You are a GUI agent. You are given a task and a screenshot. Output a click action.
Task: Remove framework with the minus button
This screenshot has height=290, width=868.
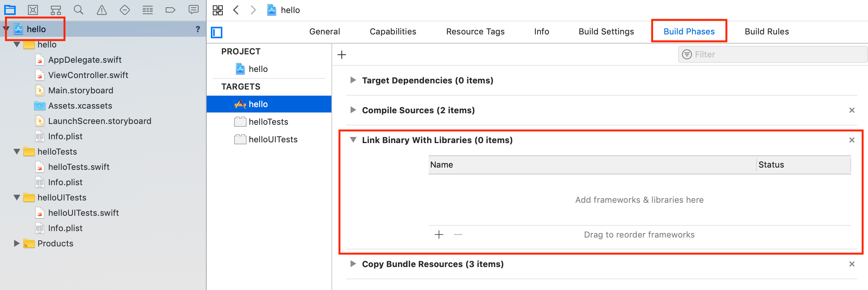click(x=458, y=235)
